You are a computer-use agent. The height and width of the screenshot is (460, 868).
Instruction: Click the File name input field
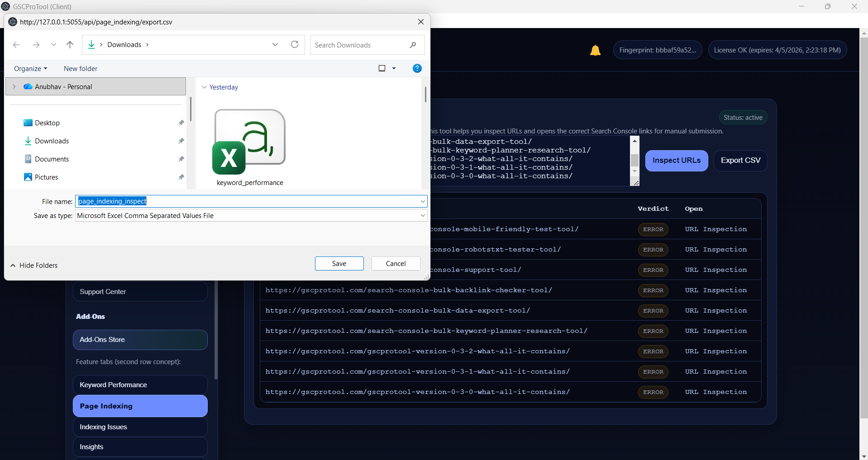coord(249,201)
